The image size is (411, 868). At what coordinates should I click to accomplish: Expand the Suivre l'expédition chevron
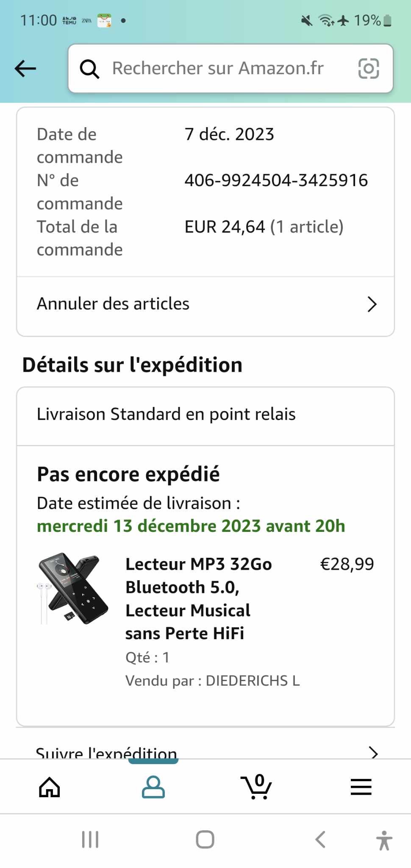[373, 752]
